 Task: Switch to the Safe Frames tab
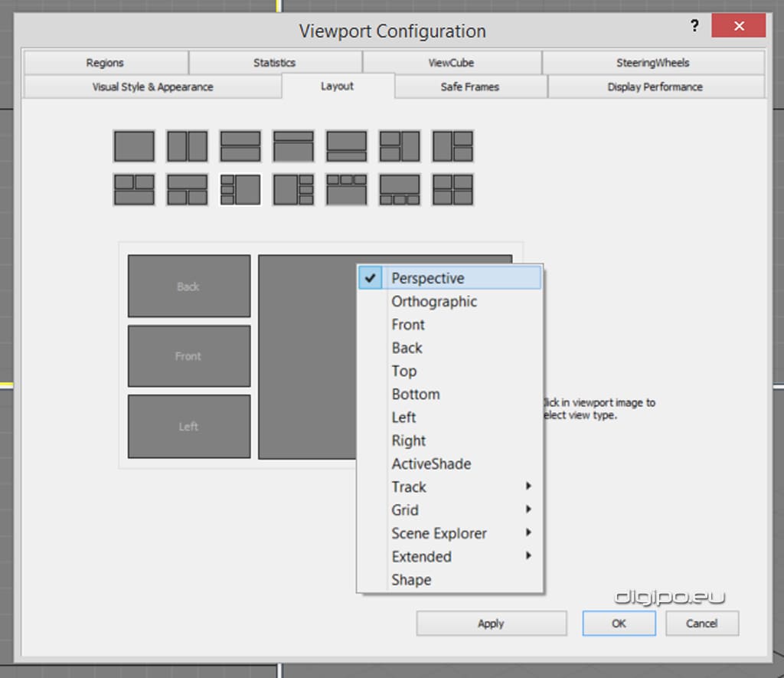470,87
